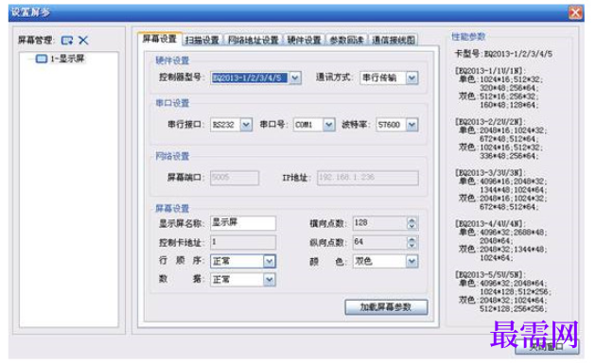Click the delete screen X icon
This screenshot has height=364, width=596.
point(83,40)
